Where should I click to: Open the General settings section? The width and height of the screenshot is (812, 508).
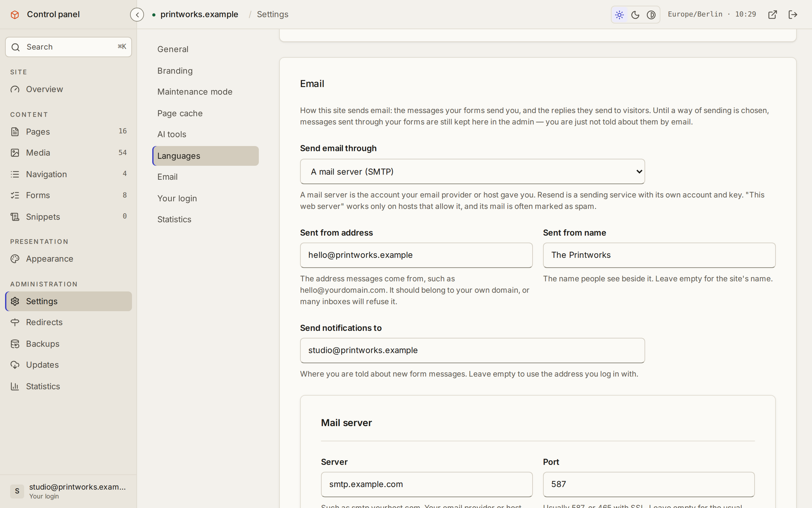point(205,49)
